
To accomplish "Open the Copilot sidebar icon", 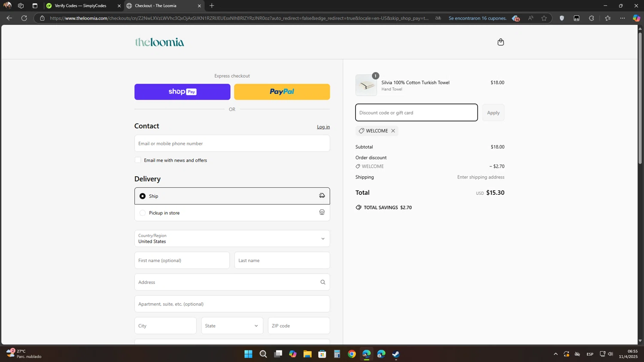I will click(x=636, y=18).
